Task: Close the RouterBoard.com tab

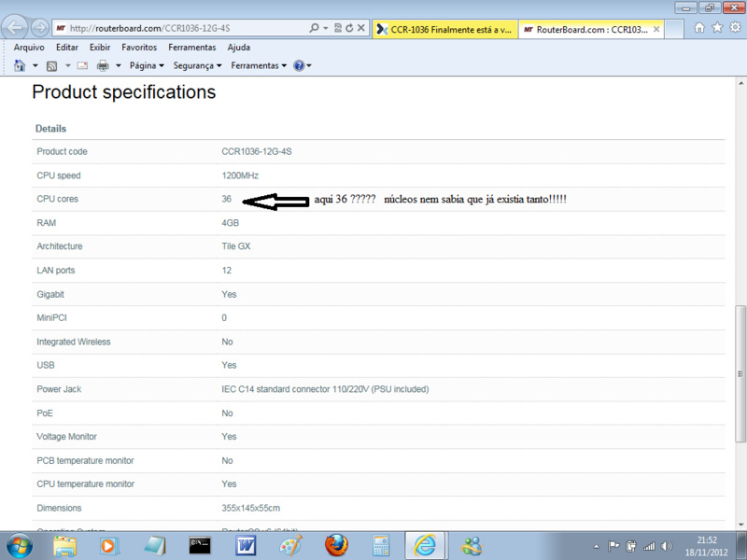Action: (x=656, y=29)
